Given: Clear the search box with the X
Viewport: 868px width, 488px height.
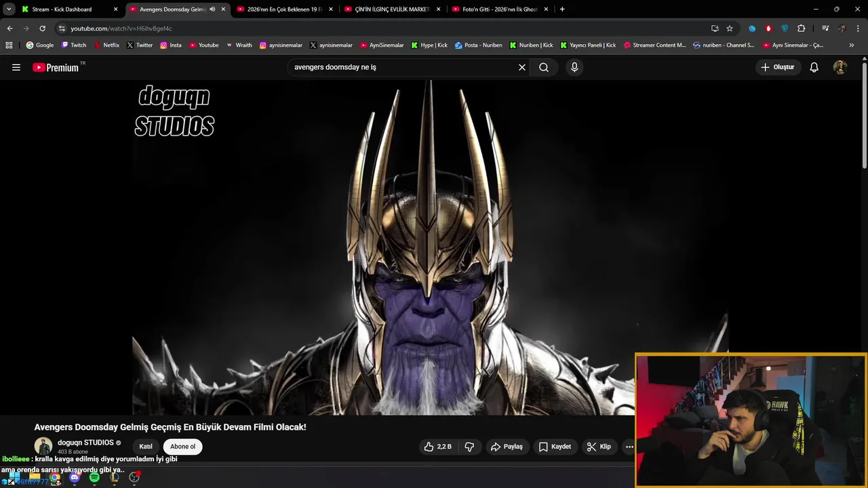Looking at the screenshot, I should (522, 67).
